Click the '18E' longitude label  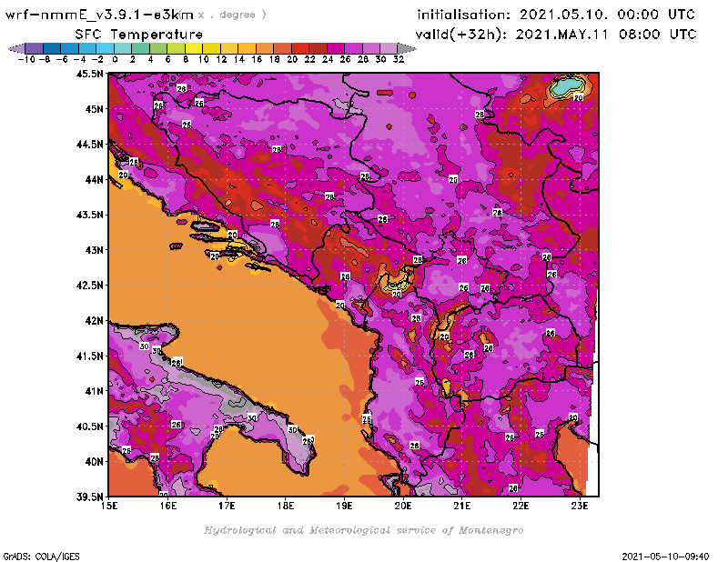click(x=286, y=506)
